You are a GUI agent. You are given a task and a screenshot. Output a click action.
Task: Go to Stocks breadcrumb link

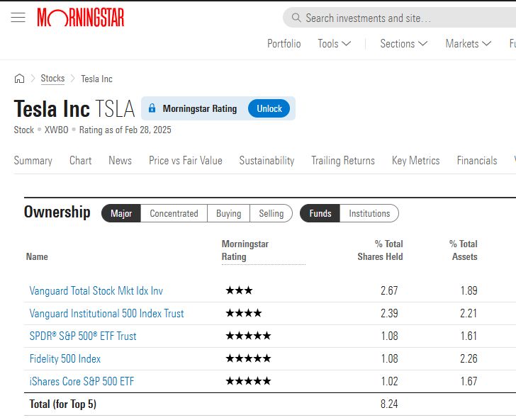pyautogui.click(x=52, y=79)
